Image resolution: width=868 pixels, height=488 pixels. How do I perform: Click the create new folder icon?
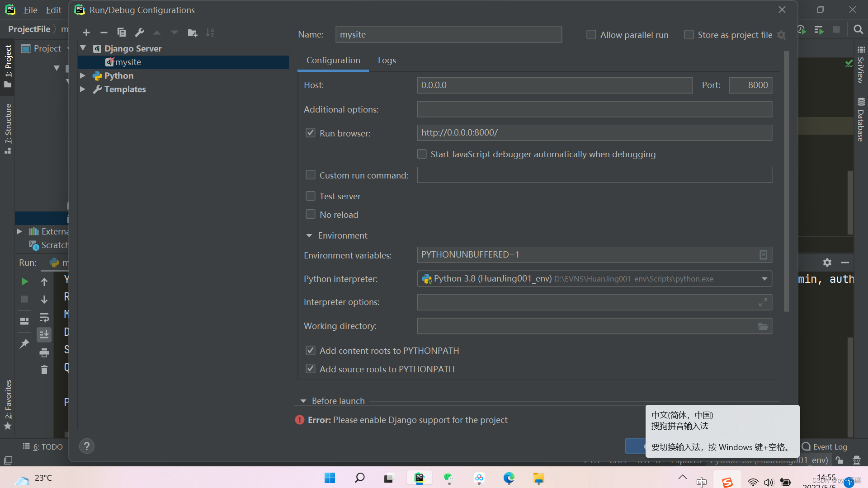point(192,33)
